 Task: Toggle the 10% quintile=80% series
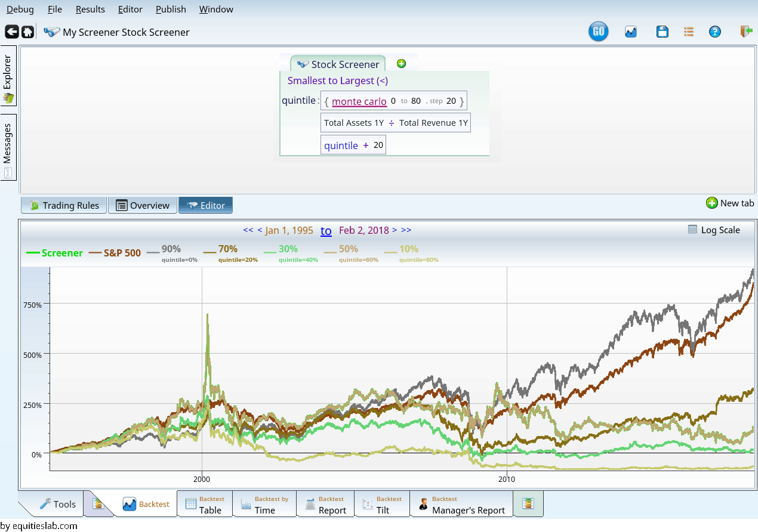tap(411, 253)
